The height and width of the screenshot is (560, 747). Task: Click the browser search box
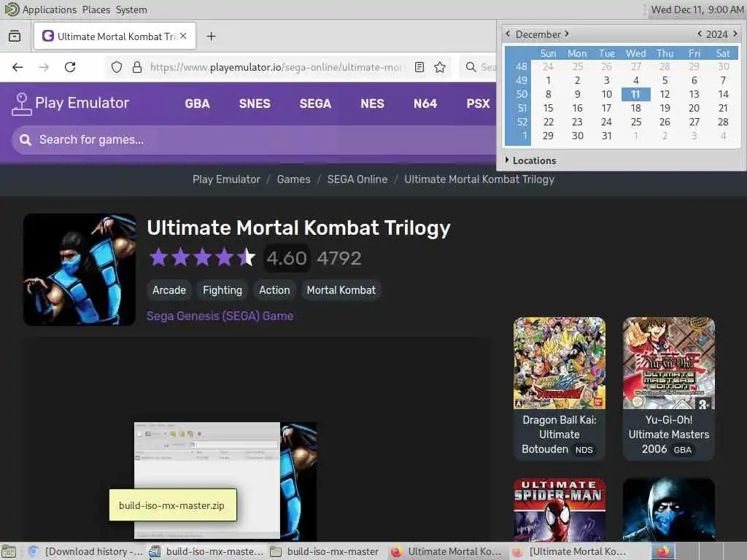click(x=479, y=67)
